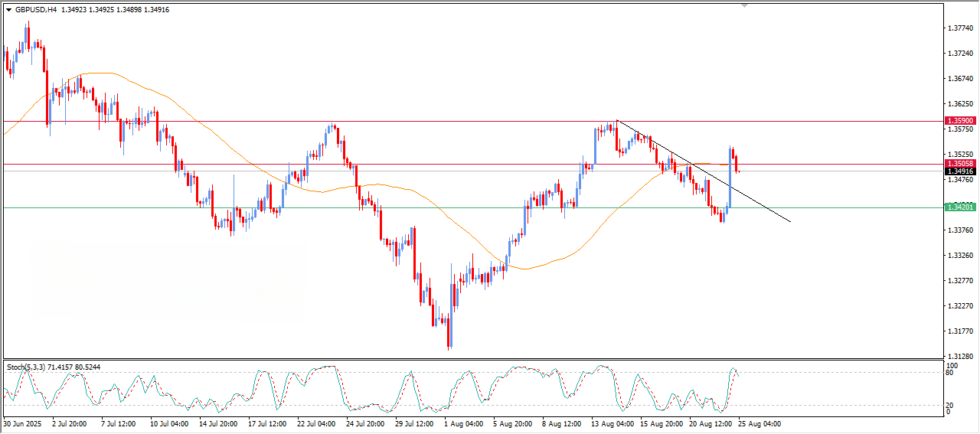Select the open value 1.34923 in header
The height and width of the screenshot is (434, 980).
[74, 11]
